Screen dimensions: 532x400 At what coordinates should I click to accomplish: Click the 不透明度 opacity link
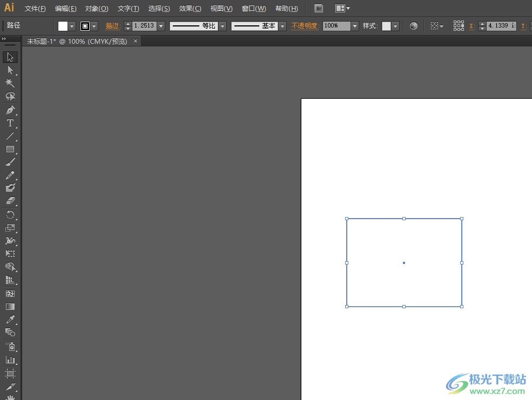coord(305,26)
